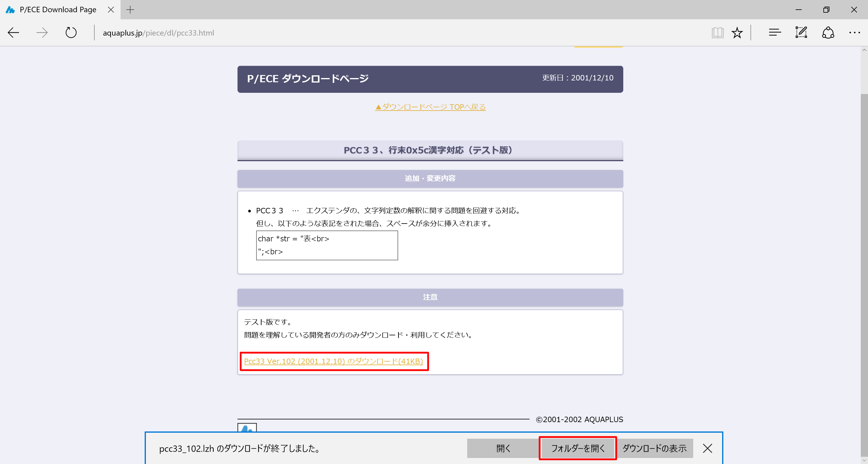Click the scrollbar up arrow
868x464 pixels.
click(x=864, y=50)
